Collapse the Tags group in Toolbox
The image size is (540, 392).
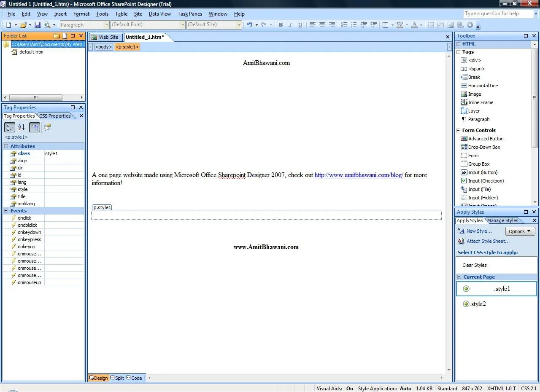coord(459,52)
